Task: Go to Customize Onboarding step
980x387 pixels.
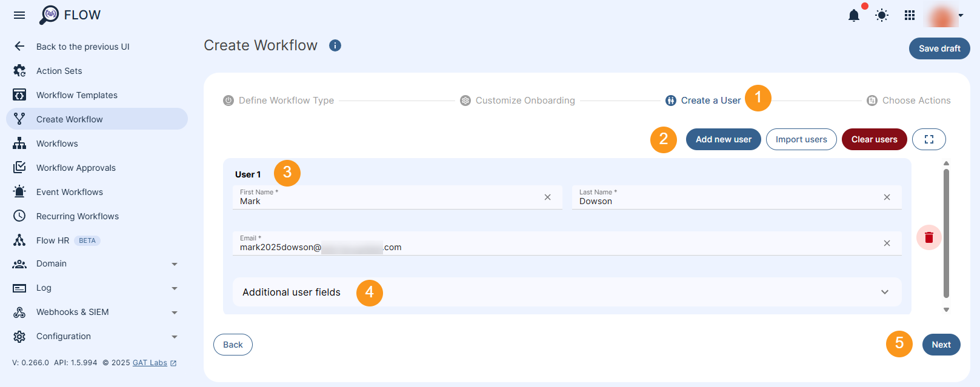Action: pos(518,101)
